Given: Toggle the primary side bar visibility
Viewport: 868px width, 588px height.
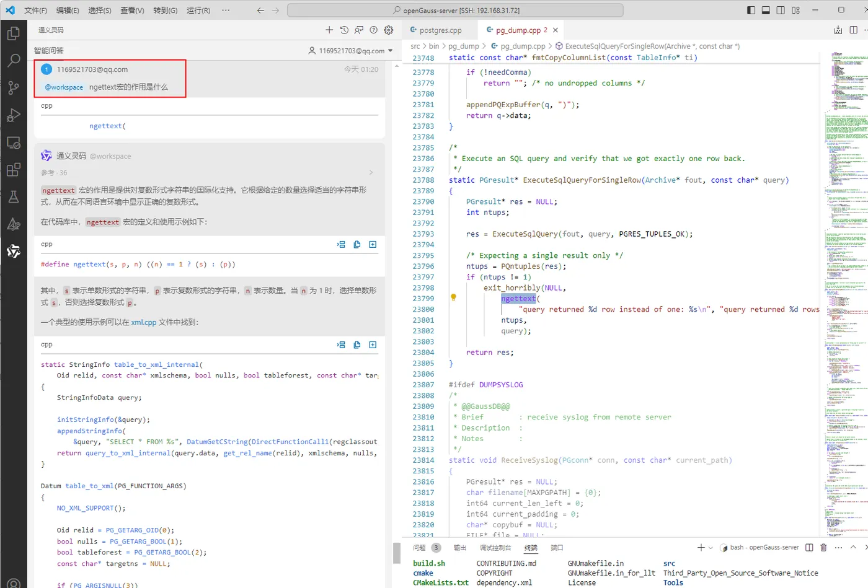Looking at the screenshot, I should pos(751,10).
